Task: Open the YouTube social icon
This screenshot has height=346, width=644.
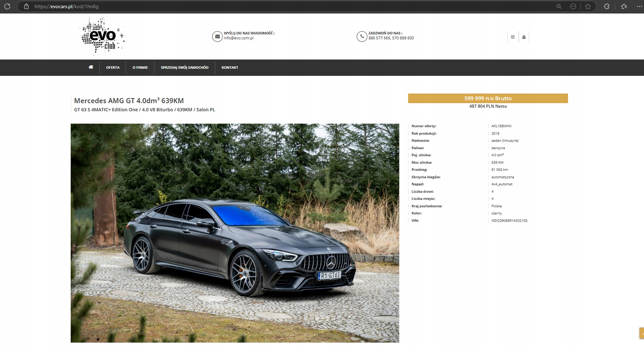Action: pos(524,37)
